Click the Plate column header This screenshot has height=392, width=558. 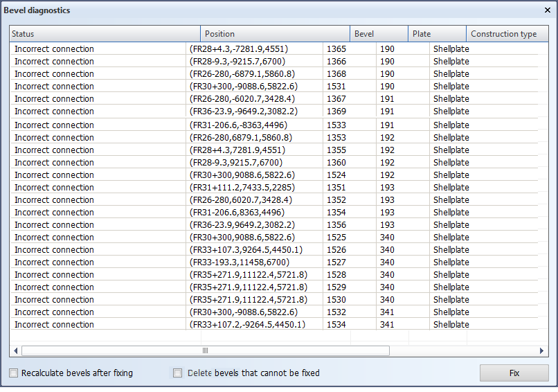[436, 34]
